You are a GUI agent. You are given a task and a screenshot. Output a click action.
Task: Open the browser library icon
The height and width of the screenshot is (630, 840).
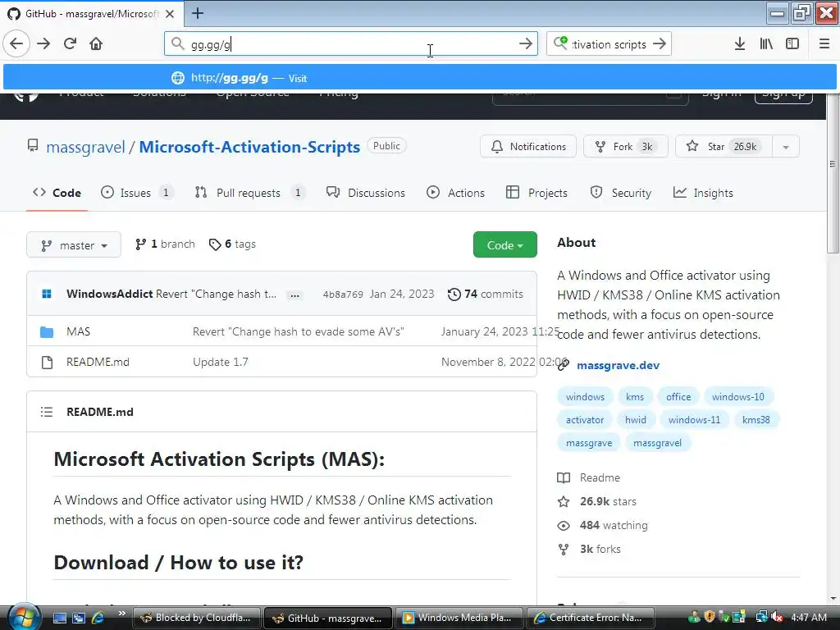[x=766, y=43]
